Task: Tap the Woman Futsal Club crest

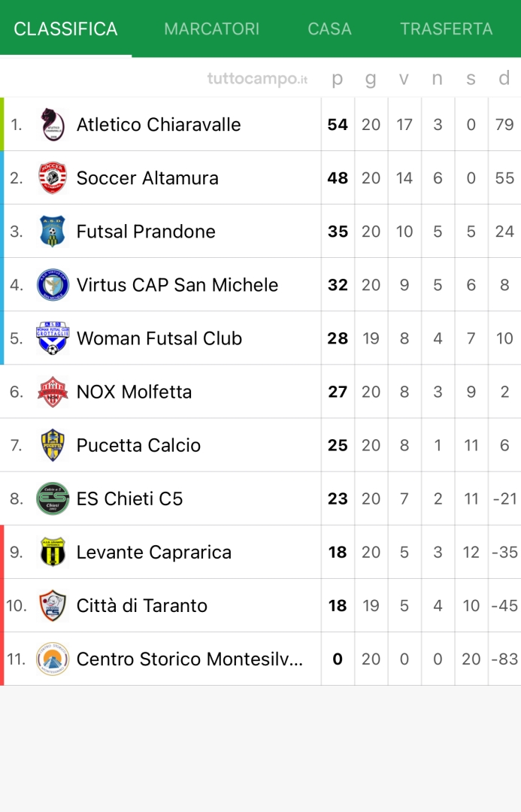Action: pos(53,338)
